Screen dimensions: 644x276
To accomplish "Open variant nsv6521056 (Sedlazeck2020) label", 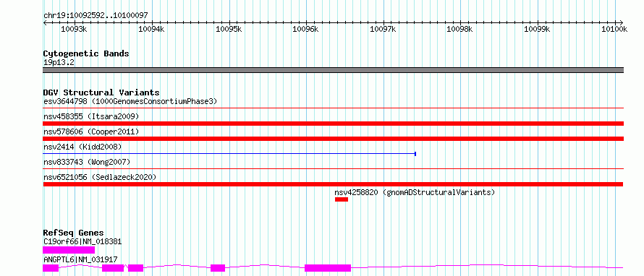I will click(100, 177).
